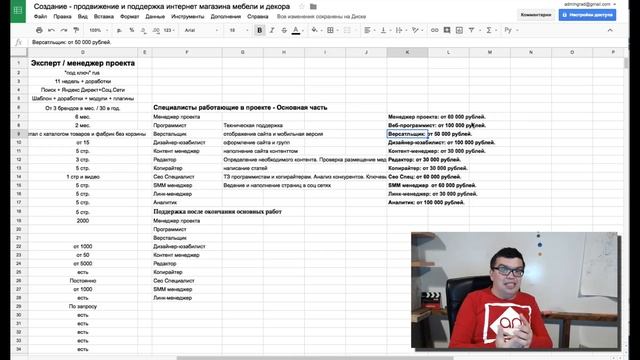
Task: Open the zoom 100% dropdown
Action: (x=98, y=30)
